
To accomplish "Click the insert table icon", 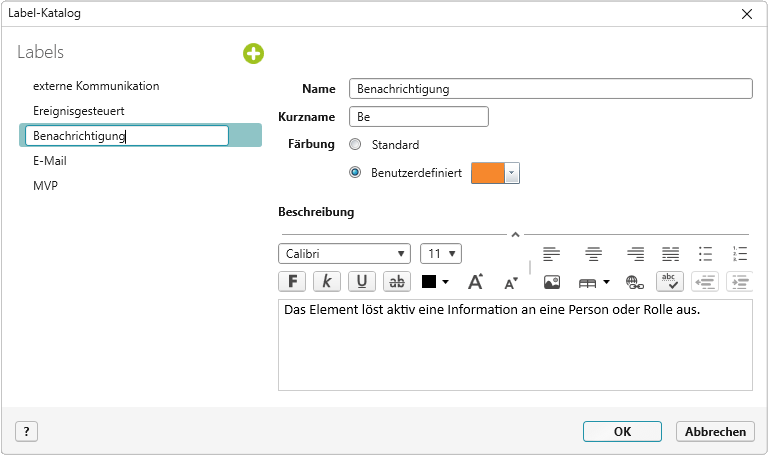I will (x=587, y=283).
